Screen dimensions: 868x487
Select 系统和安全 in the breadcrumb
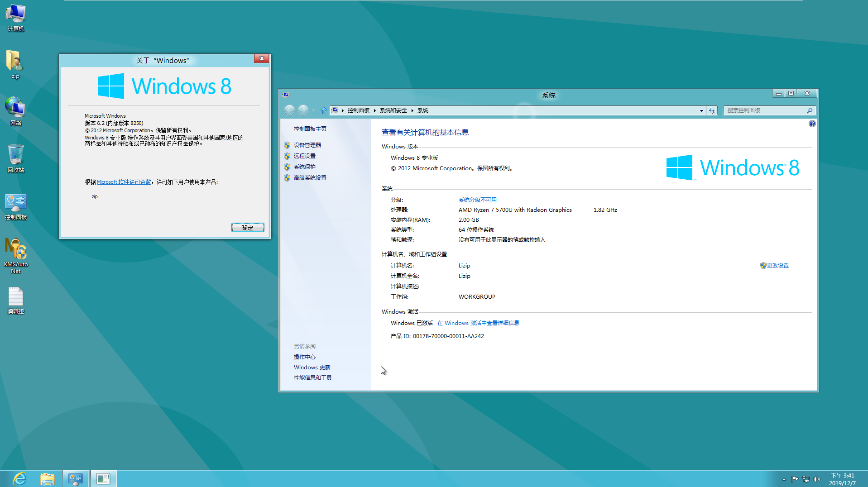393,110
